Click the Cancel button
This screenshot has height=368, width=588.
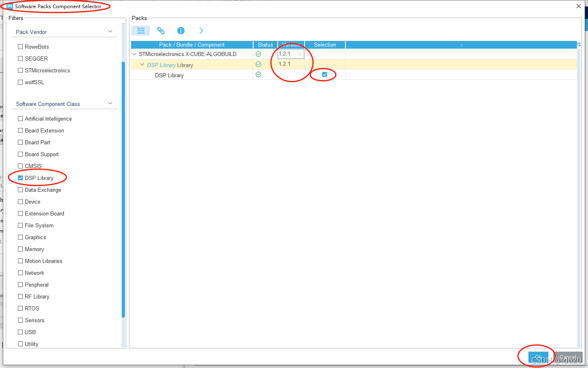click(568, 357)
